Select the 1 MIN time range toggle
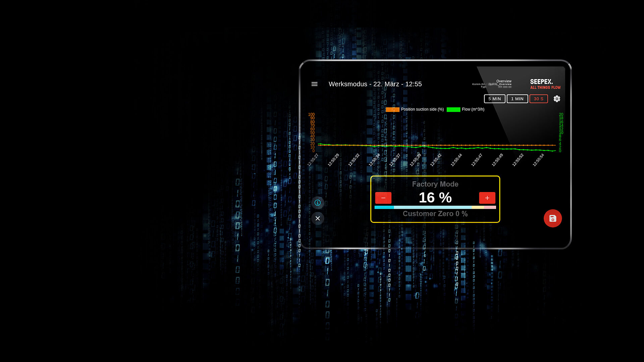 [516, 98]
